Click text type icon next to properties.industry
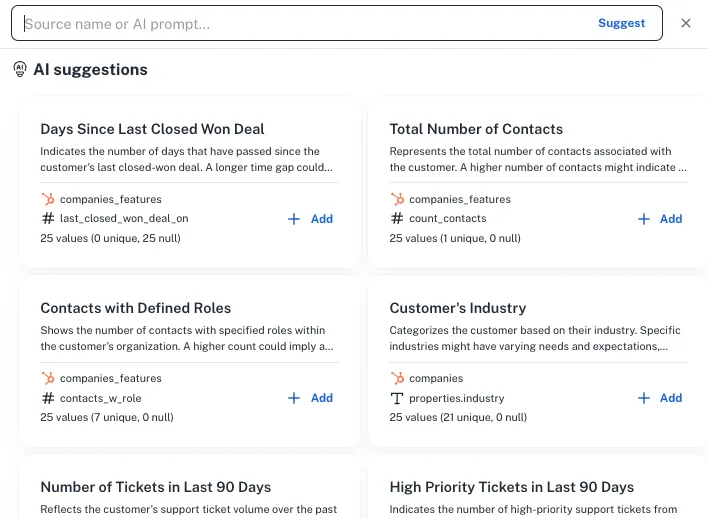The width and height of the screenshot is (708, 518). tap(397, 398)
